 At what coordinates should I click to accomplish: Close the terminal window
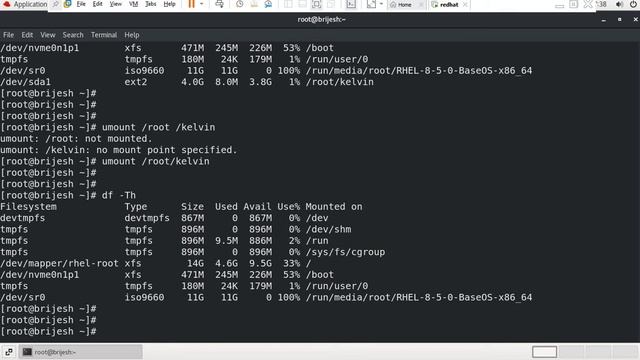pyautogui.click(x=636, y=20)
